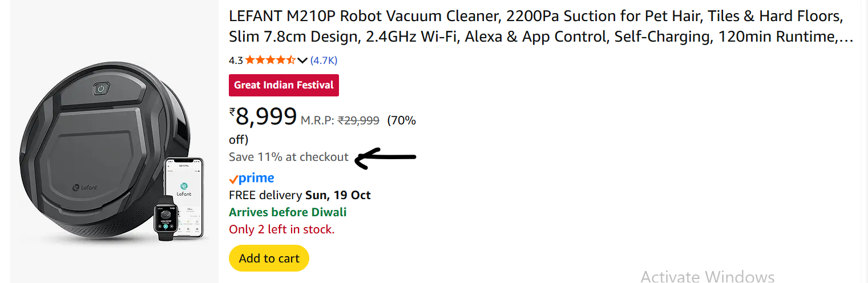This screenshot has width=868, height=283.
Task: Click the power button icon on the vacuum
Action: coord(101,89)
